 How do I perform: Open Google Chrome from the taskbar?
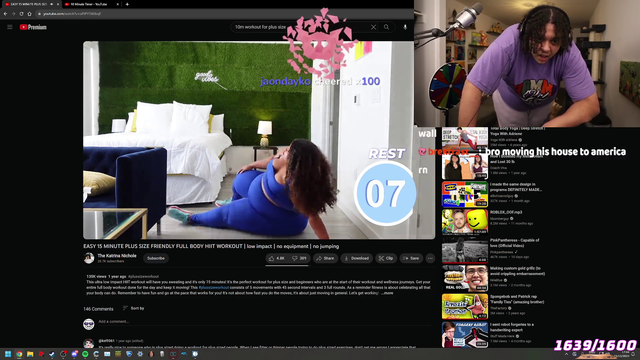click(19, 354)
